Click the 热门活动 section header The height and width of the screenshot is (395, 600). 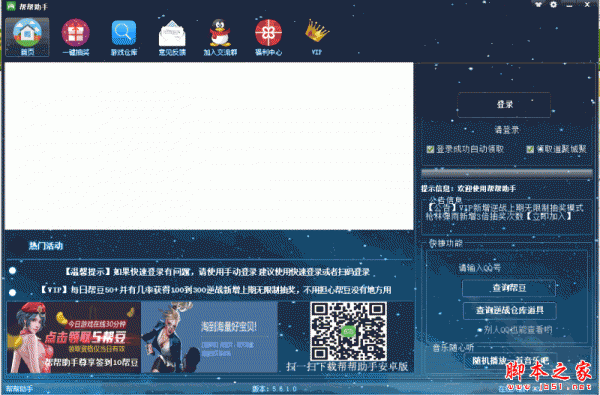(46, 246)
